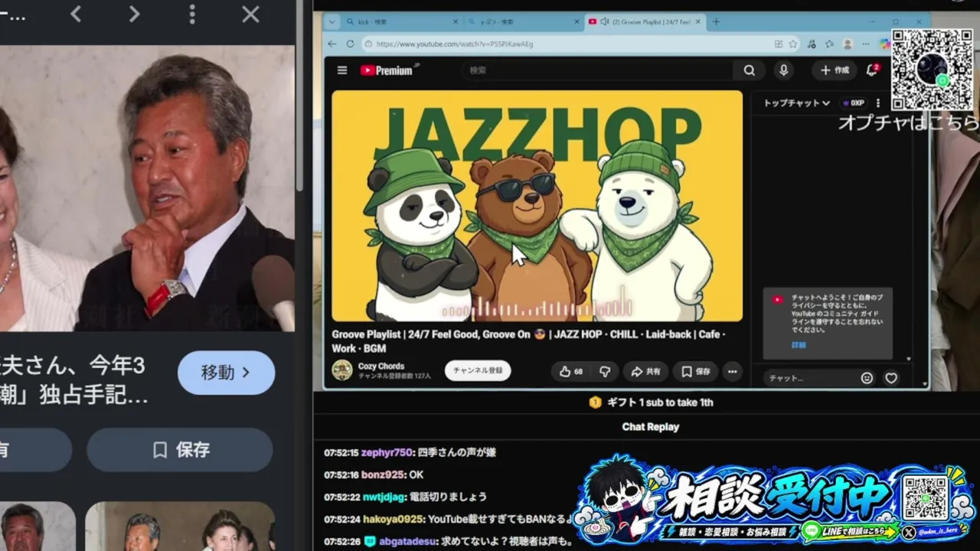
Task: Expand the トップチャット chat mode dropdown
Action: click(x=797, y=103)
